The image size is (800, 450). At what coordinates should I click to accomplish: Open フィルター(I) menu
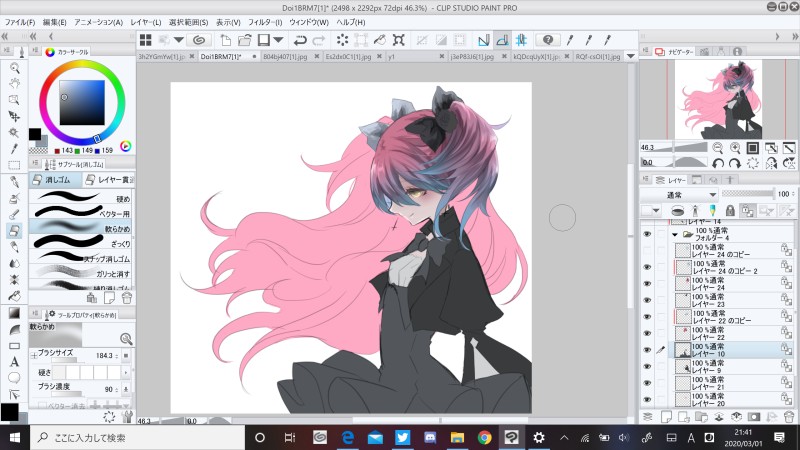(x=265, y=22)
